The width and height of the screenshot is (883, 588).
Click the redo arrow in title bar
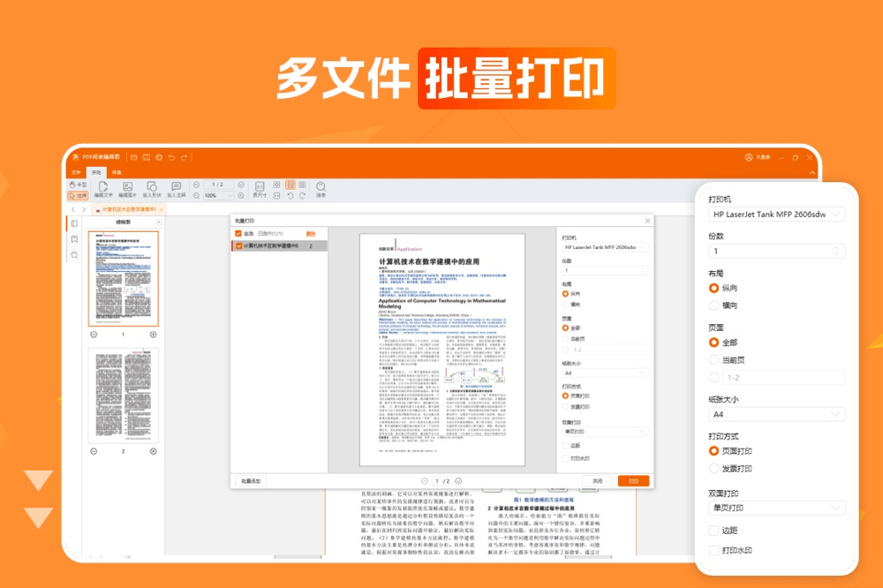point(184,157)
